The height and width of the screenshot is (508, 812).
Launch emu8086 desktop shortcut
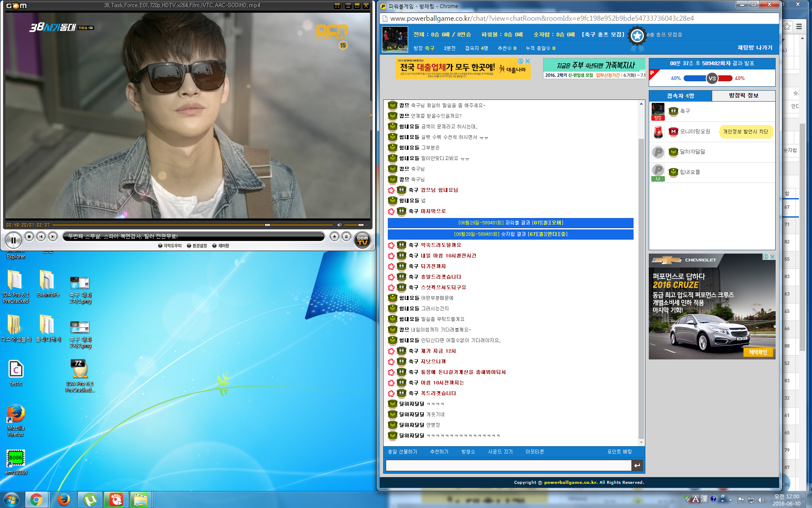(x=16, y=462)
